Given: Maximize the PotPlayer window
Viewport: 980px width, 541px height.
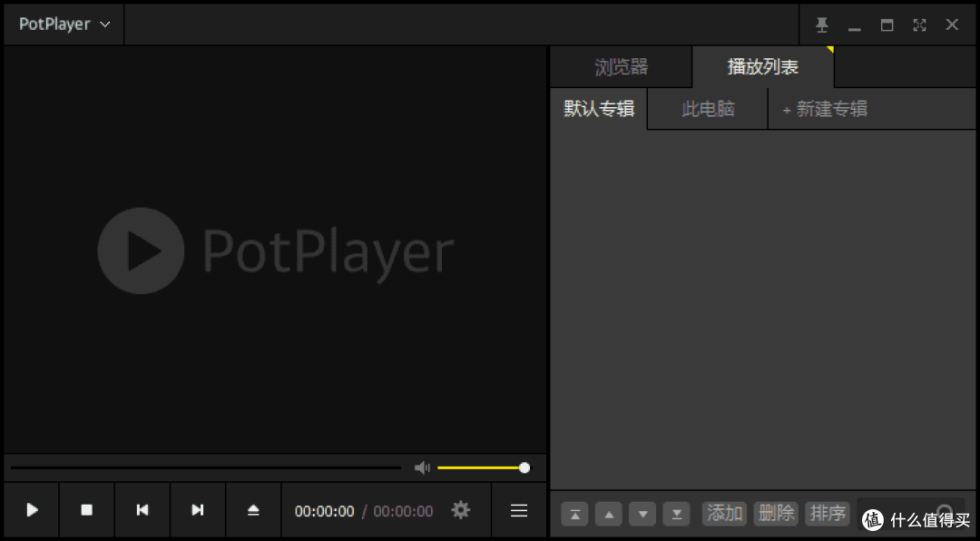Looking at the screenshot, I should (x=887, y=25).
